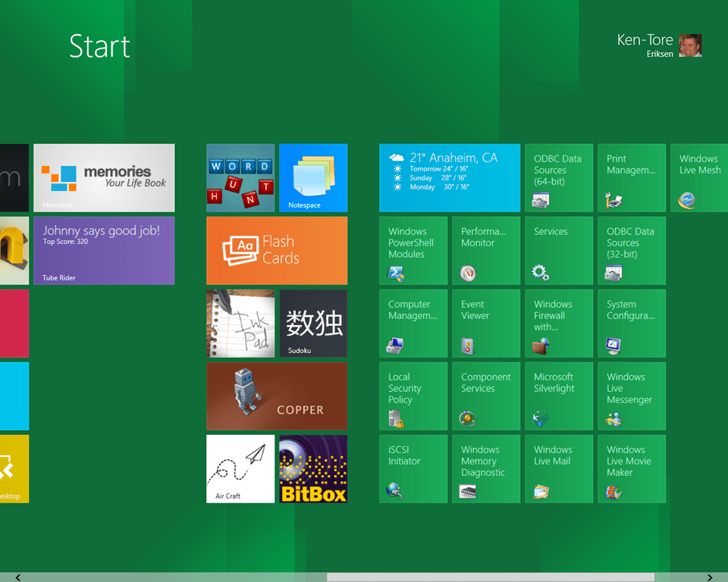Open the Component Services tile

click(x=486, y=396)
